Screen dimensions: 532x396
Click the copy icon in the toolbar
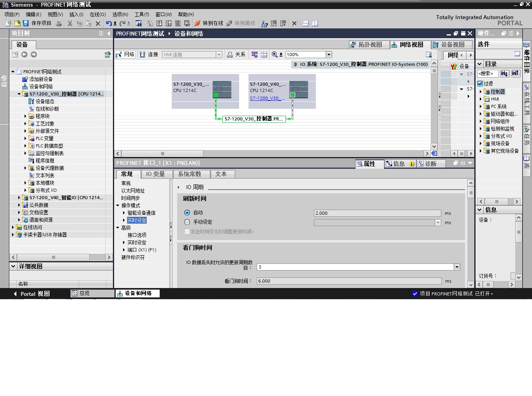point(79,23)
